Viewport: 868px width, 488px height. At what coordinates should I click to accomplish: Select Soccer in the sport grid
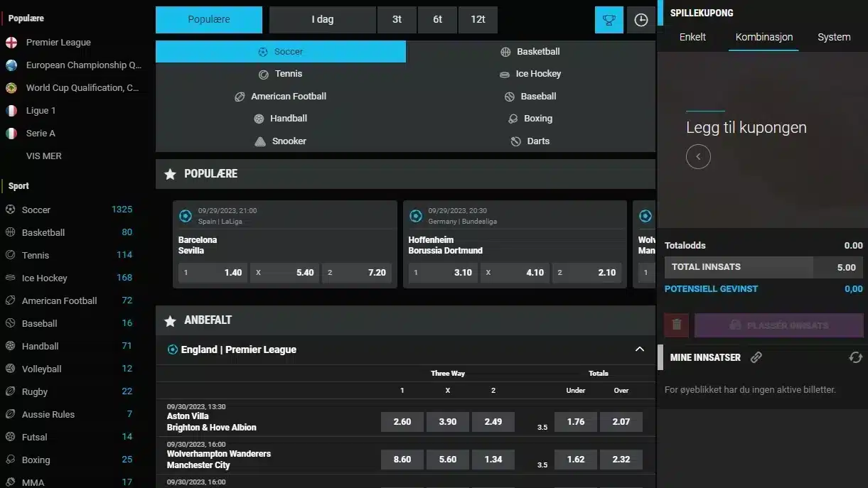pyautogui.click(x=281, y=51)
